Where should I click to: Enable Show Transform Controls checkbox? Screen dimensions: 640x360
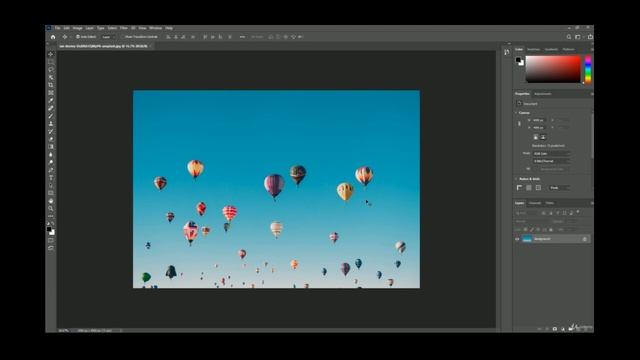click(123, 37)
